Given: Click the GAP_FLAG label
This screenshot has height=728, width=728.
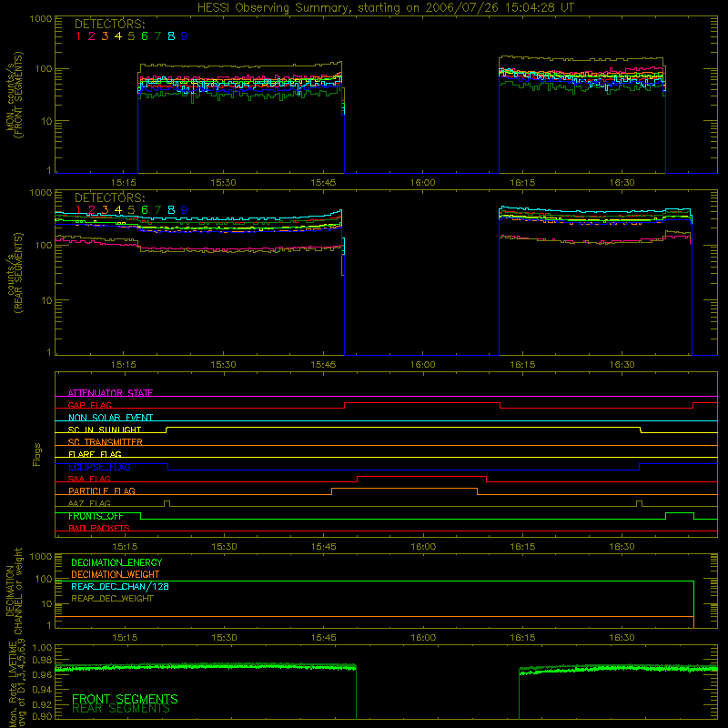Looking at the screenshot, I should coord(89,405).
